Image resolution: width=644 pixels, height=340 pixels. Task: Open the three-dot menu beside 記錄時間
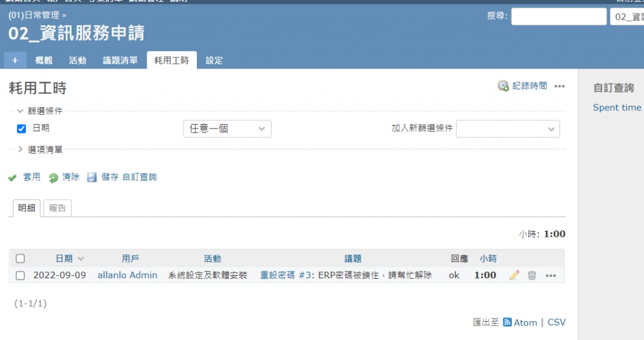point(559,86)
